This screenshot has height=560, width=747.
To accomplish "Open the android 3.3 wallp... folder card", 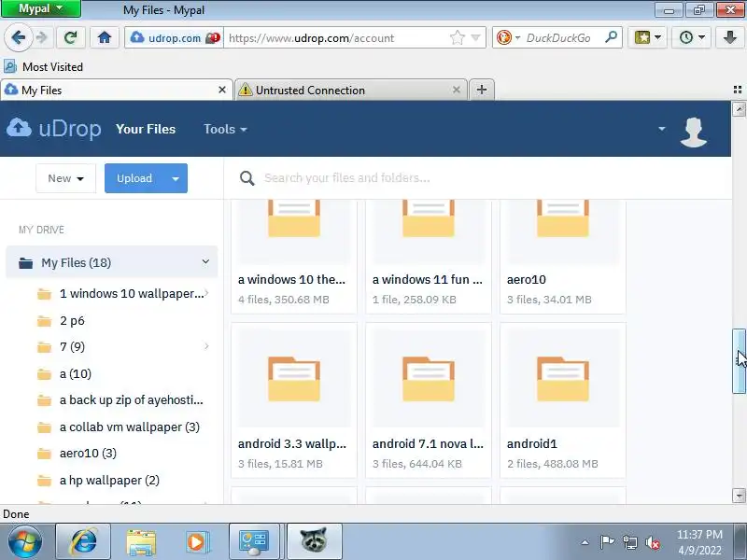I will pos(294,400).
